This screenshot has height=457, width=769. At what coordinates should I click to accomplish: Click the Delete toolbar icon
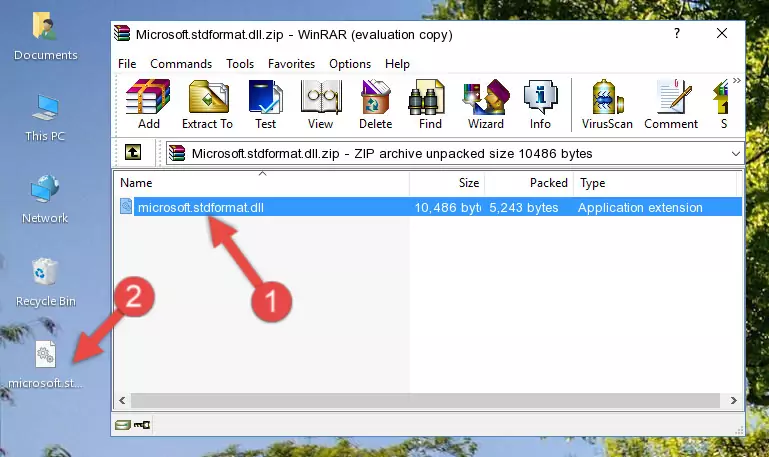pyautogui.click(x=375, y=104)
